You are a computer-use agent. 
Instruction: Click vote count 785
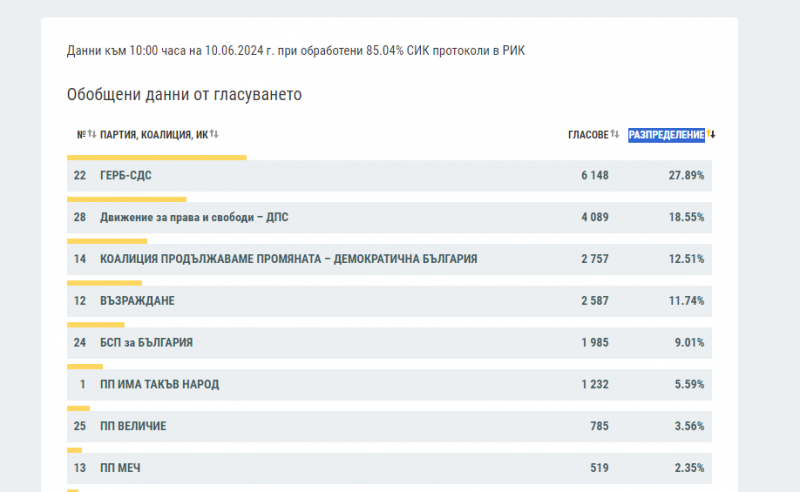point(599,427)
